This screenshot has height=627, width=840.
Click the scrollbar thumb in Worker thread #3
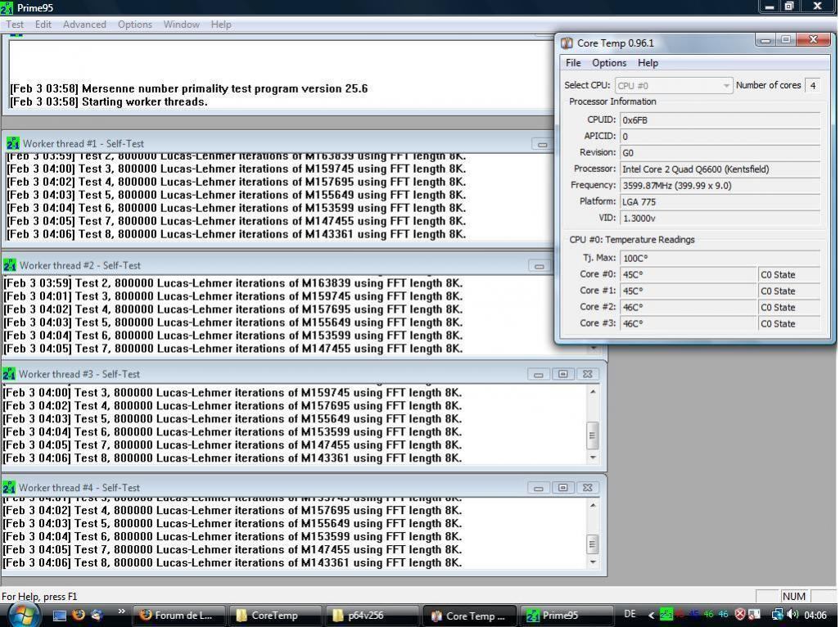click(x=593, y=435)
